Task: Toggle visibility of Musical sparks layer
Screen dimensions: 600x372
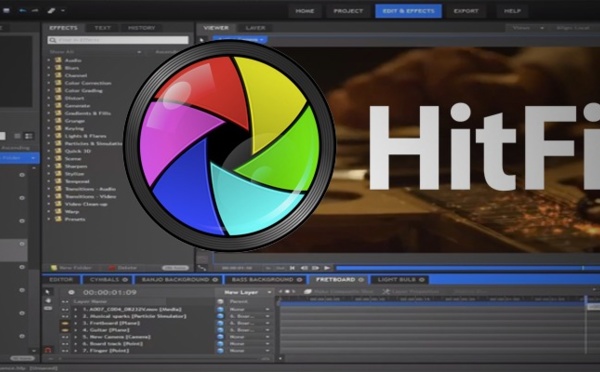Action: click(65, 316)
